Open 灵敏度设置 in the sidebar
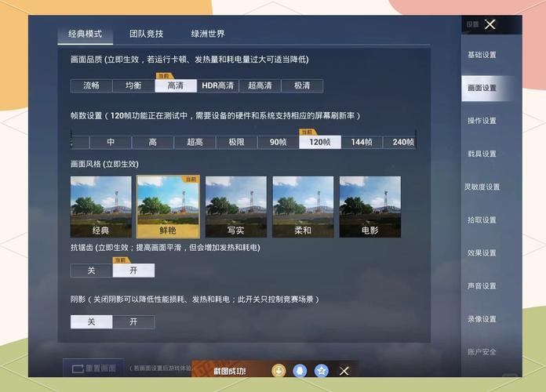Screen dimensions: 546x392 pos(482,187)
